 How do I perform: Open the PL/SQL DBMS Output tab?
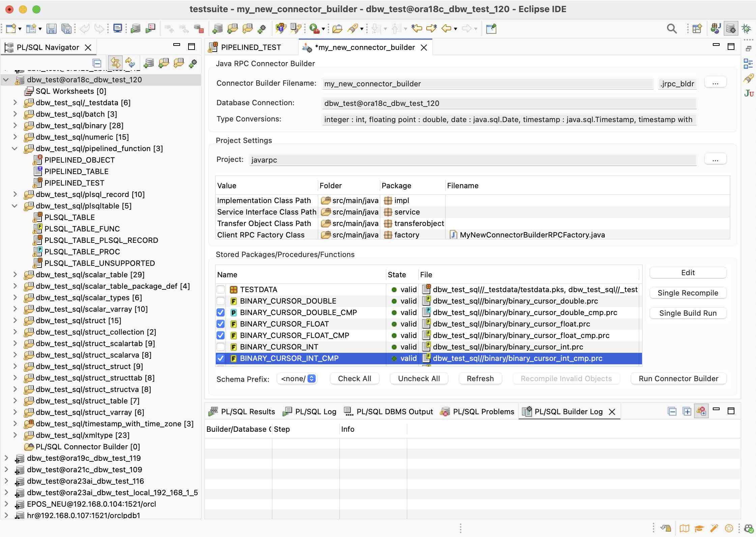pos(395,412)
